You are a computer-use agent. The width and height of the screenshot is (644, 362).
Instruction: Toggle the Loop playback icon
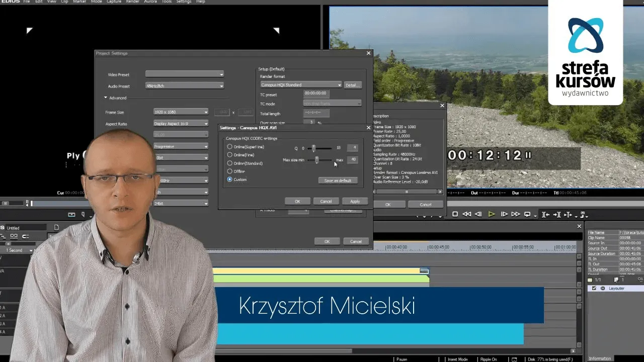click(527, 214)
